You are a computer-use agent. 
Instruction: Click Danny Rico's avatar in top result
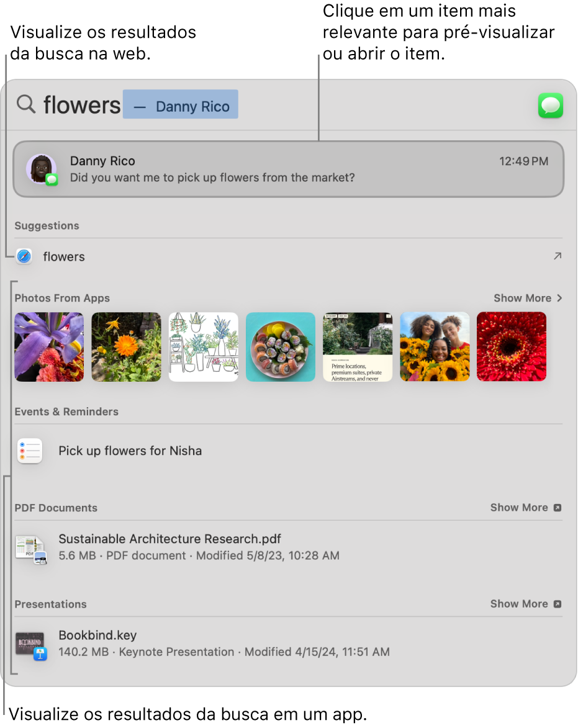coord(42,169)
